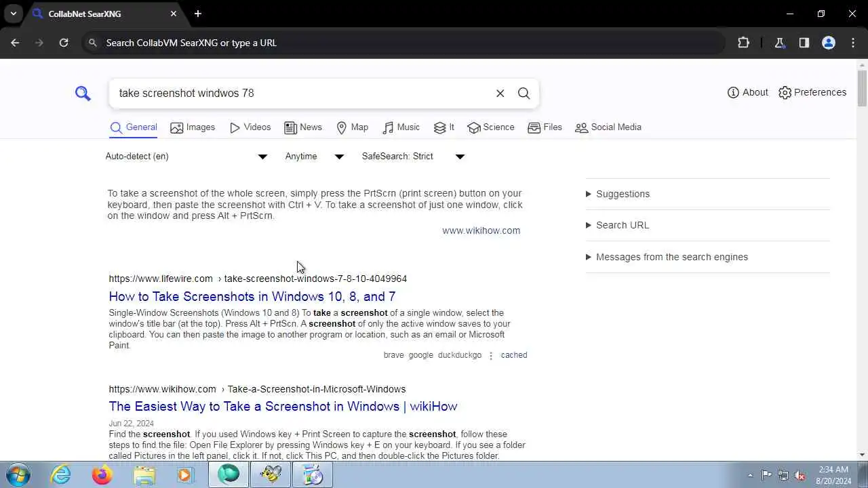Open the network tray icon
This screenshot has height=488, width=868.
(x=783, y=475)
